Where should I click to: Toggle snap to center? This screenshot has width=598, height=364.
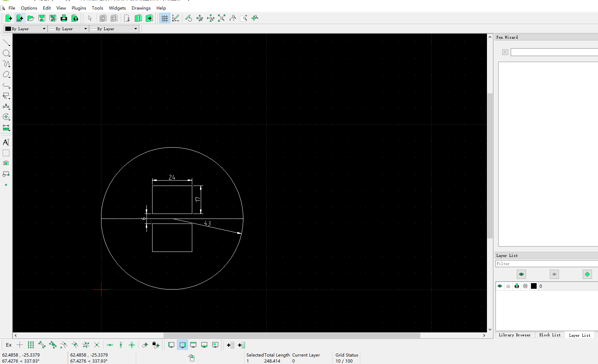pyautogui.click(x=64, y=345)
